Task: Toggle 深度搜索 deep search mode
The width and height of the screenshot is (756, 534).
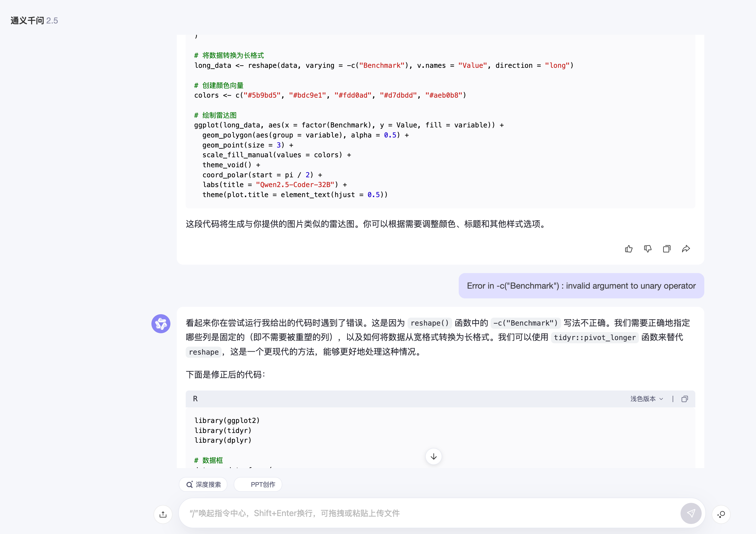Action: pos(203,484)
